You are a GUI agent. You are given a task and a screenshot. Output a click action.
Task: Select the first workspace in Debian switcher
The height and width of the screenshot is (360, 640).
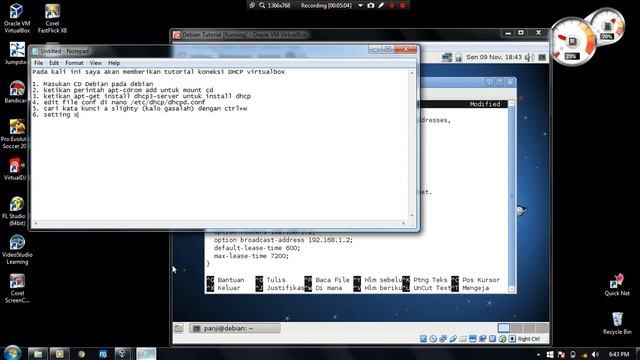click(504, 328)
